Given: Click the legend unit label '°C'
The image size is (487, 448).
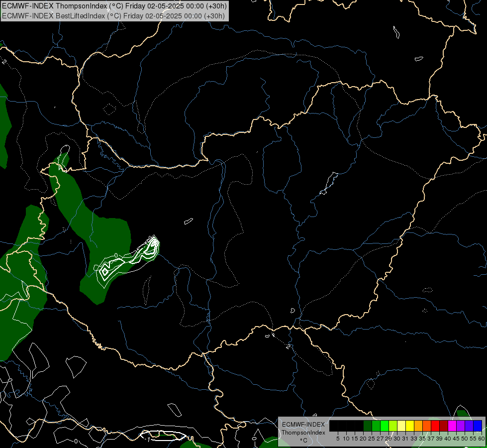Looking at the screenshot, I should click(303, 440).
